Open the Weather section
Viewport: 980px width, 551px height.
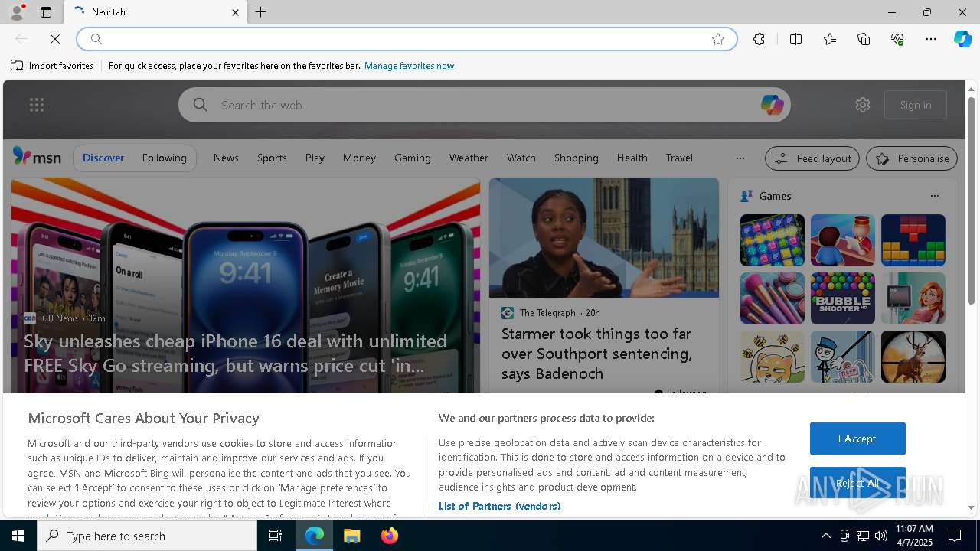click(x=469, y=158)
